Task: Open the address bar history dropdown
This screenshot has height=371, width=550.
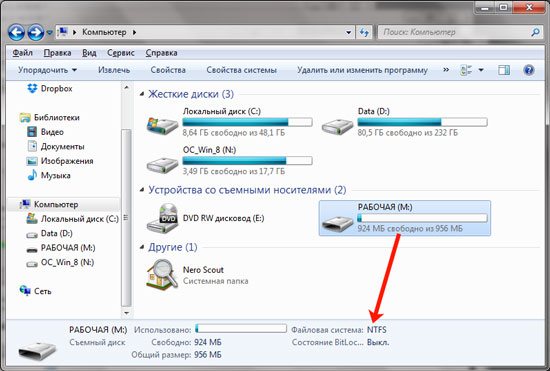Action: click(x=348, y=33)
